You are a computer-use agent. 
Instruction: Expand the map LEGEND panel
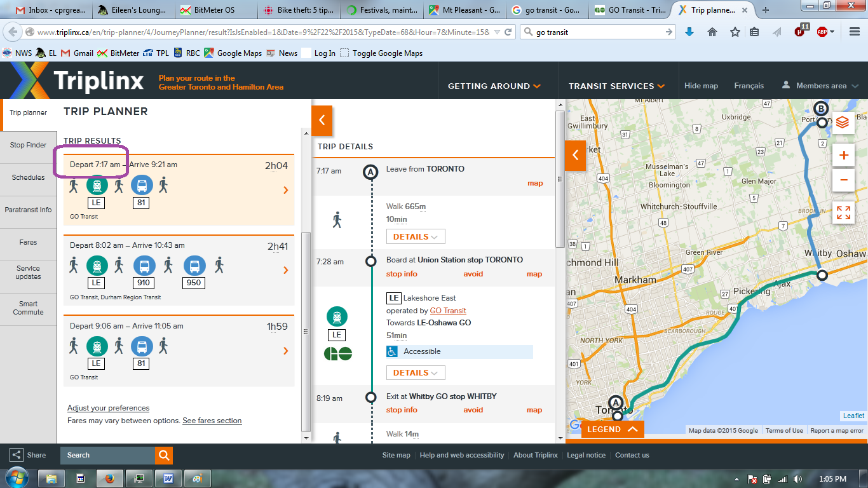pos(613,429)
